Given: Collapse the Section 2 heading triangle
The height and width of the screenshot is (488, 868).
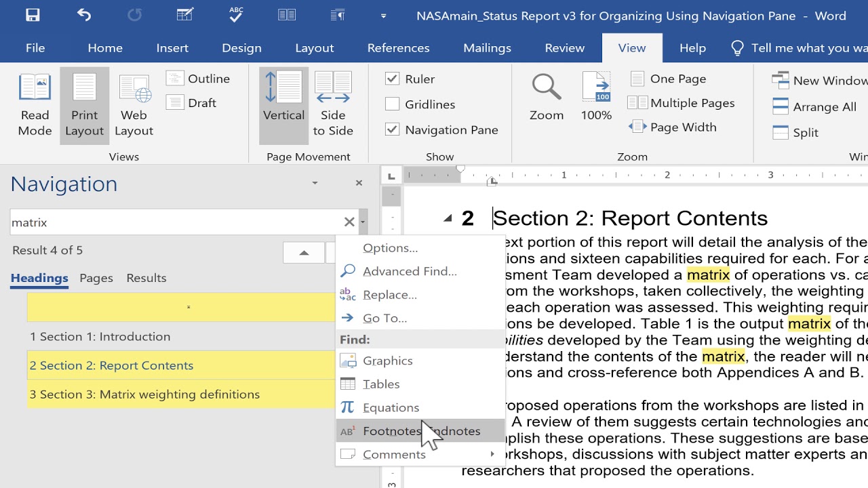Looking at the screenshot, I should [x=448, y=218].
